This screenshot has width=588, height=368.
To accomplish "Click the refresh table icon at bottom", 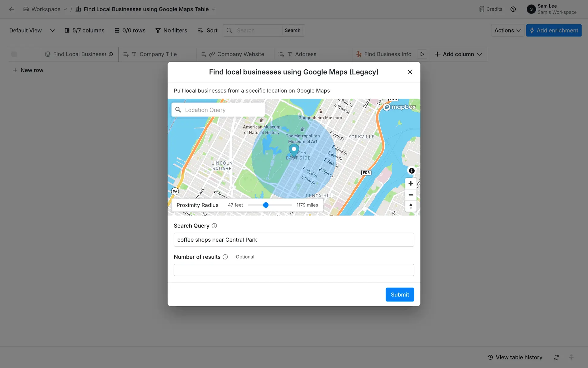I will click(x=556, y=357).
